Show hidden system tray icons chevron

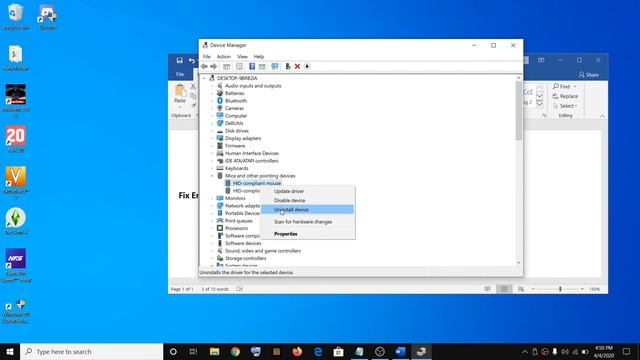point(525,351)
